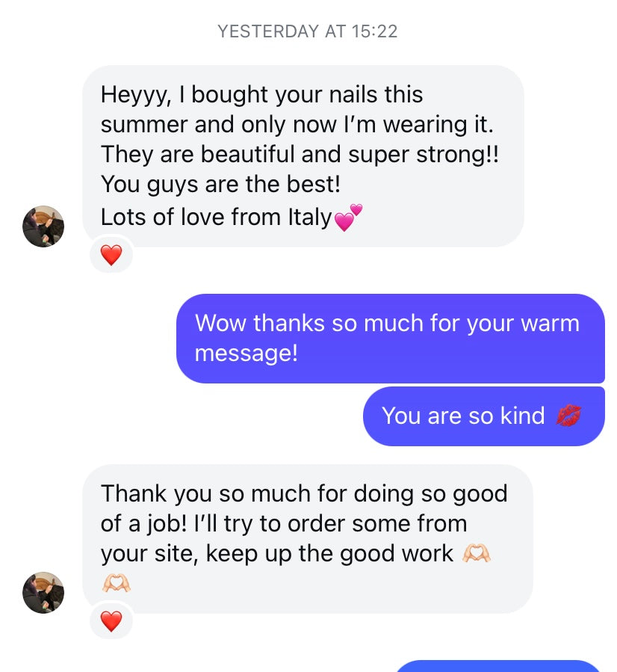Select the 'Thank you so much for doing' bubble

(308, 539)
